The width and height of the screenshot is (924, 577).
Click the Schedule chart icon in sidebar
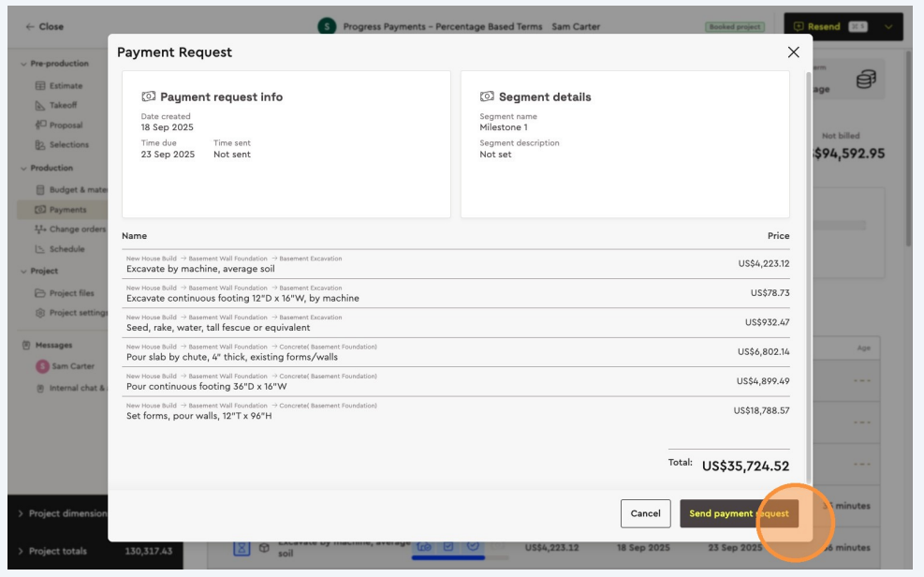(40, 249)
